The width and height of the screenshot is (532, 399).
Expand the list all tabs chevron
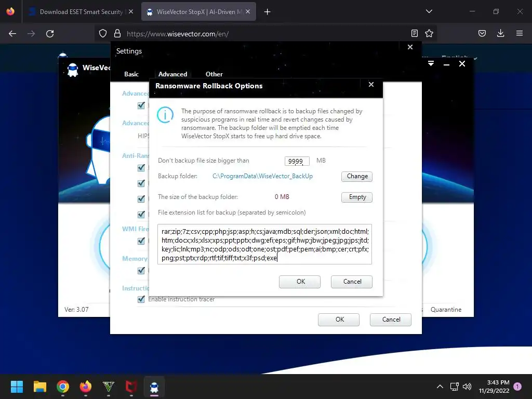click(429, 11)
